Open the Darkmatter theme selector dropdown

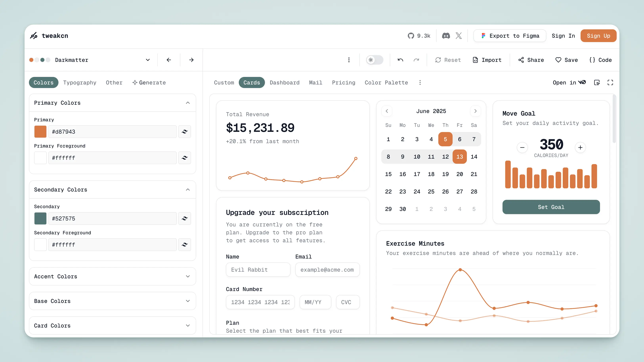click(147, 60)
